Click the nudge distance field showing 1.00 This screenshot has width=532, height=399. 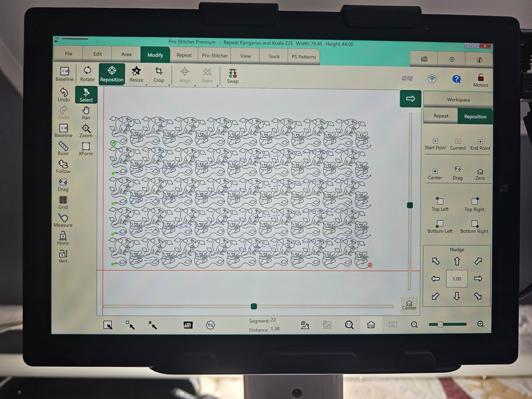click(457, 279)
